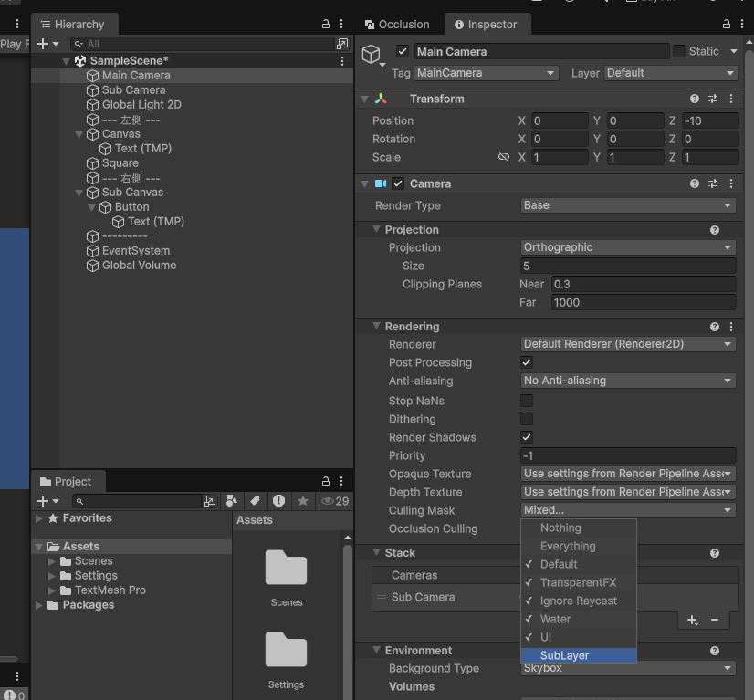Add a camera to the Stack list

point(693,620)
